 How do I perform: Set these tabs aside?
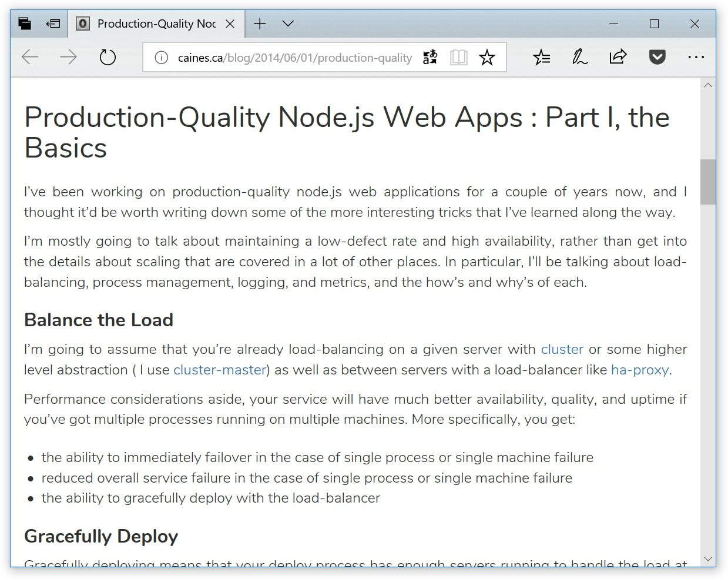pos(53,24)
